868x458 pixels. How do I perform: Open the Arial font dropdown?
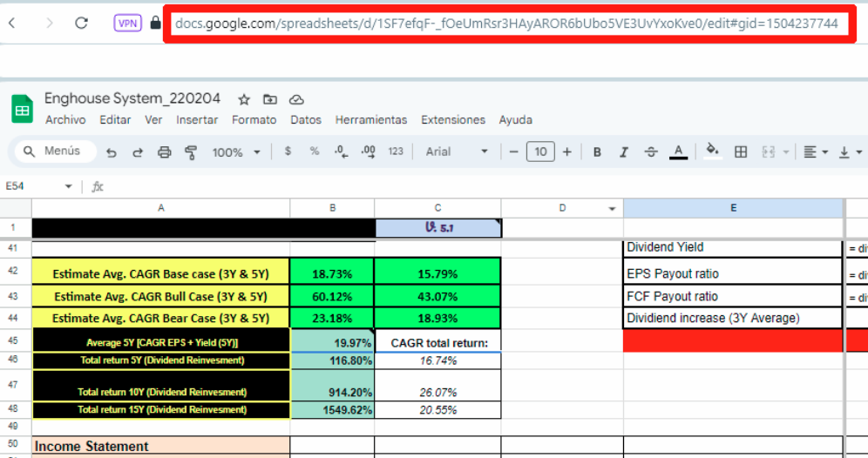tap(457, 152)
